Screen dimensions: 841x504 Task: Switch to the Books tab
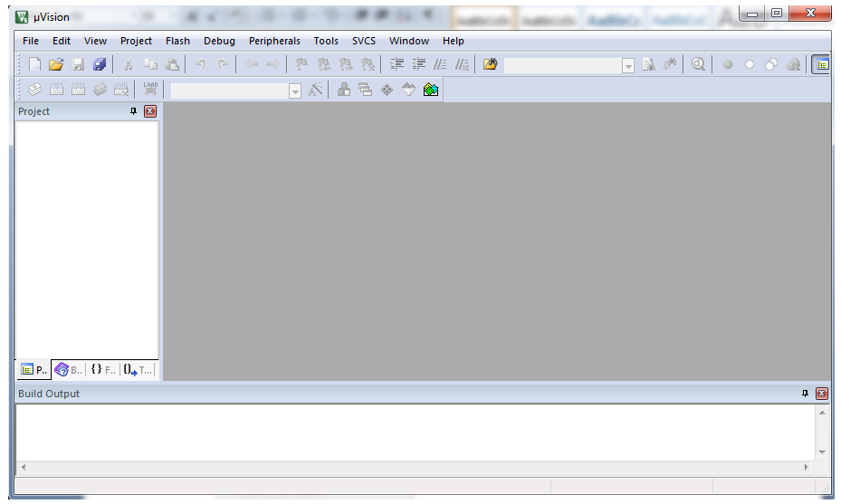(x=69, y=369)
